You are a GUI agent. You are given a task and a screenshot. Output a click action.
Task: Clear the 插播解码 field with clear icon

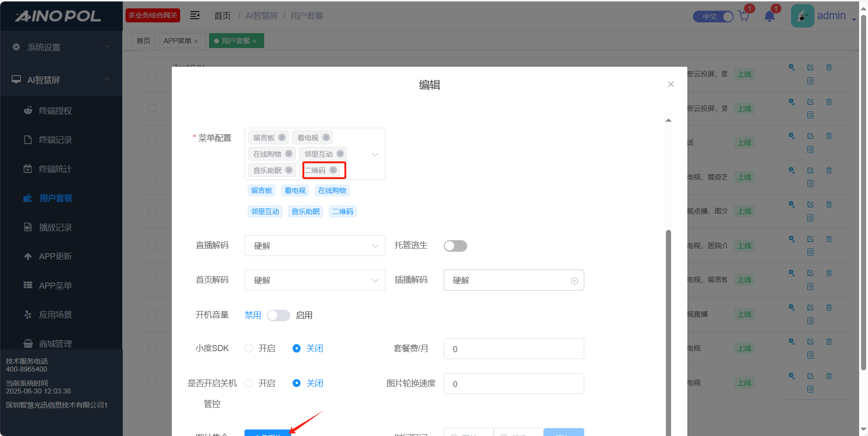(574, 281)
